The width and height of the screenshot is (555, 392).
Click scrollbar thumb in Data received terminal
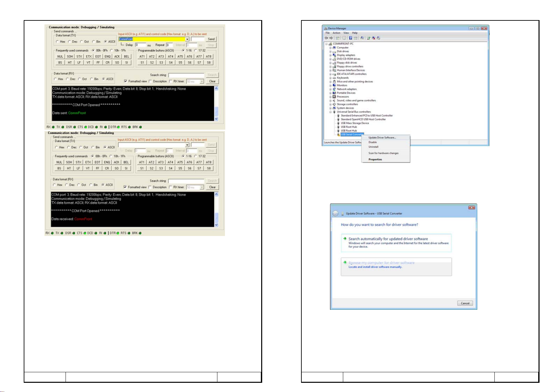pos(216,217)
